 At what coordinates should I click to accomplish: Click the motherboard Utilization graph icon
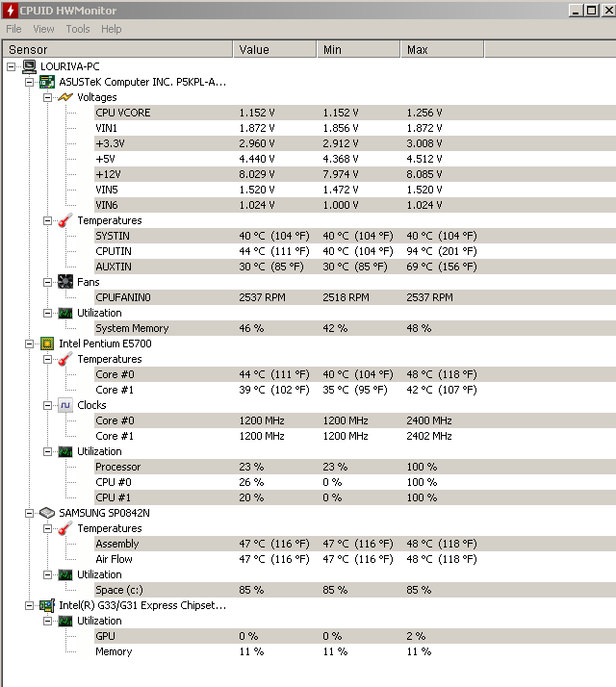[x=65, y=313]
